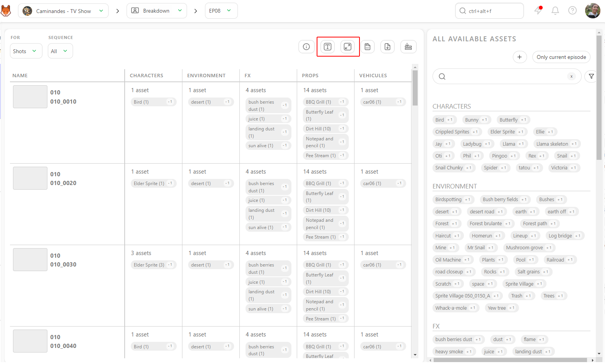Open the asset filter funnel icon
This screenshot has width=605, height=364.
tap(591, 76)
